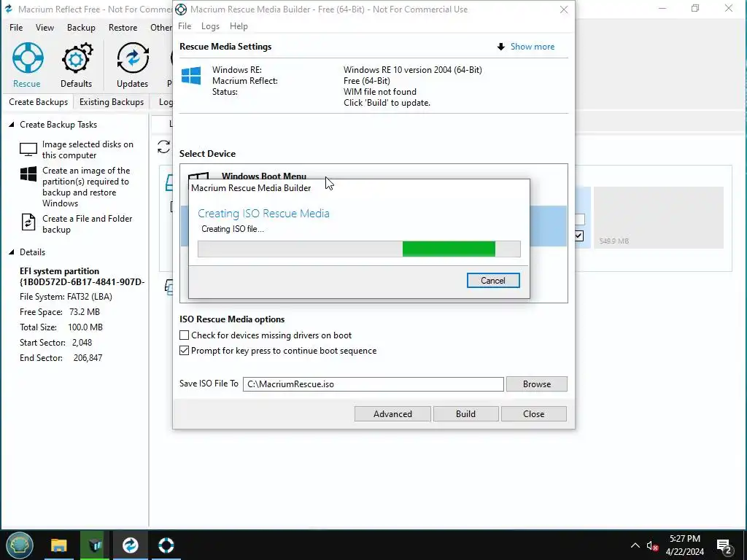Image resolution: width=747 pixels, height=560 pixels.
Task: Click the down arrow icon next to Show more
Action: pyautogui.click(x=500, y=47)
